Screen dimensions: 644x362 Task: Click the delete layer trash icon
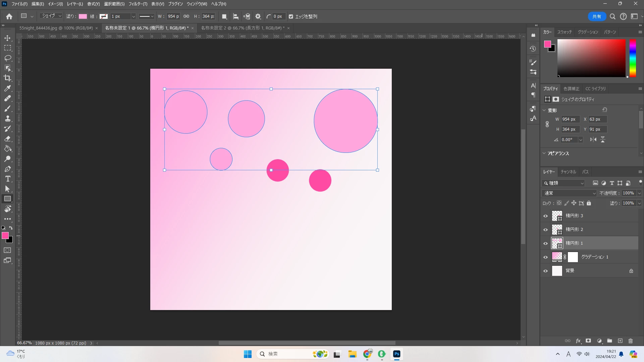point(631,341)
